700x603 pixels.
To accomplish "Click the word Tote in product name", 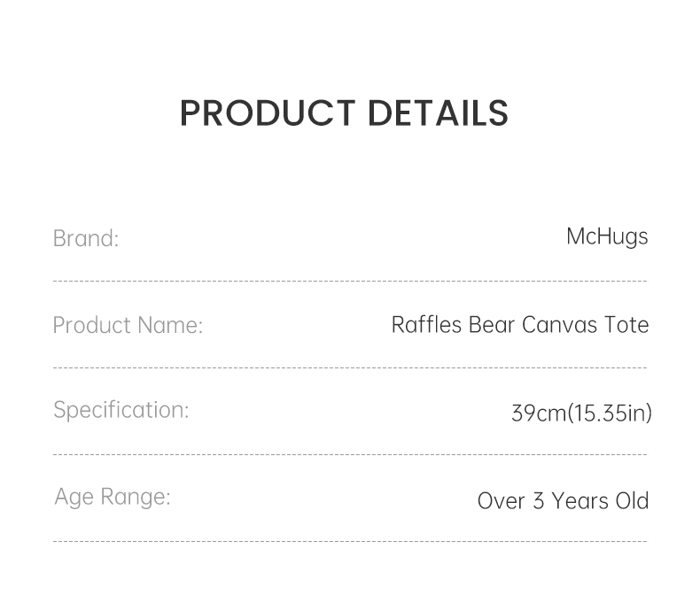I will (626, 325).
